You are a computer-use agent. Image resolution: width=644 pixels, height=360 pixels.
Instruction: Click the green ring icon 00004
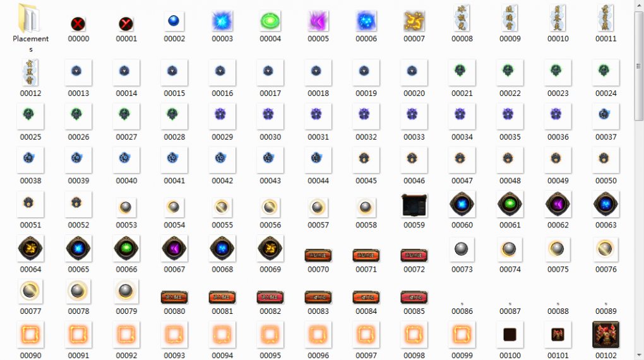(270, 21)
